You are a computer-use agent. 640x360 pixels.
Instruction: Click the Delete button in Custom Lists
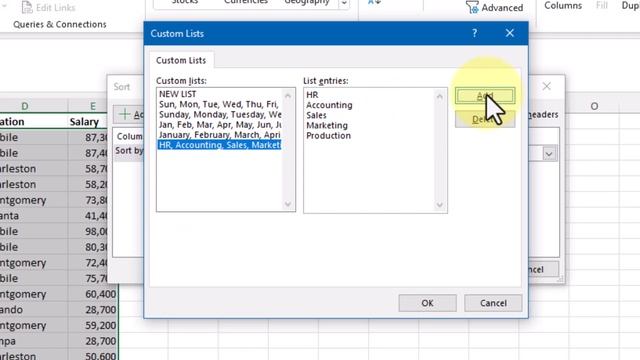pos(485,119)
